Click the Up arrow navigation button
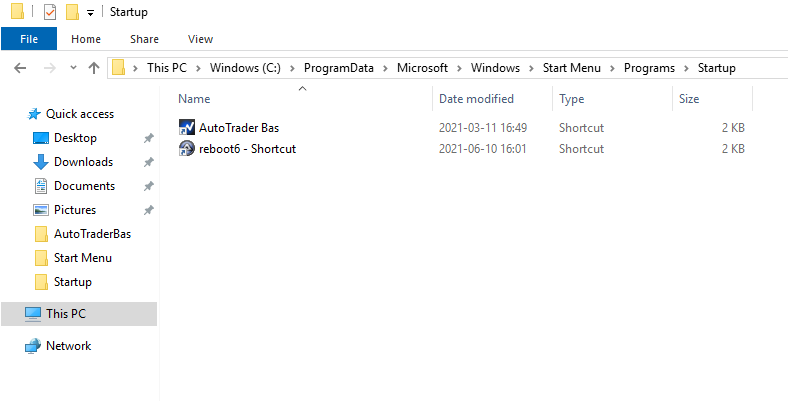The image size is (788, 401). point(94,68)
